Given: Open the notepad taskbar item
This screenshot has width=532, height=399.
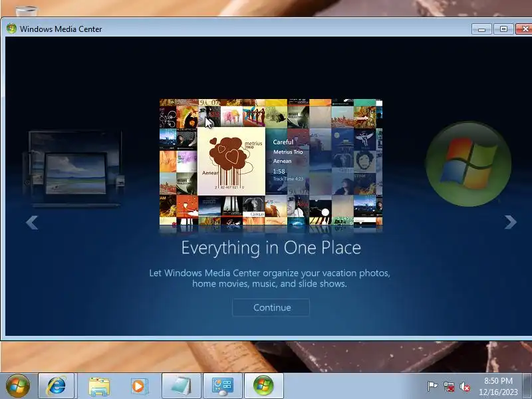Looking at the screenshot, I should pos(182,386).
